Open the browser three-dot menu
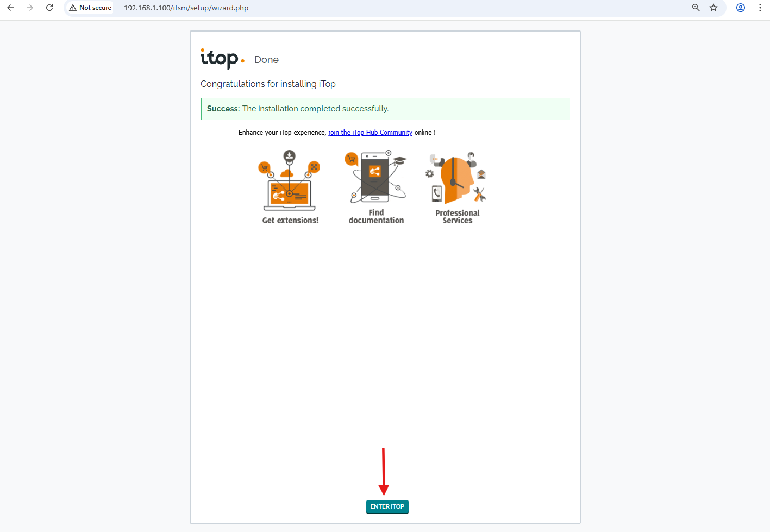770x532 pixels. pyautogui.click(x=760, y=8)
